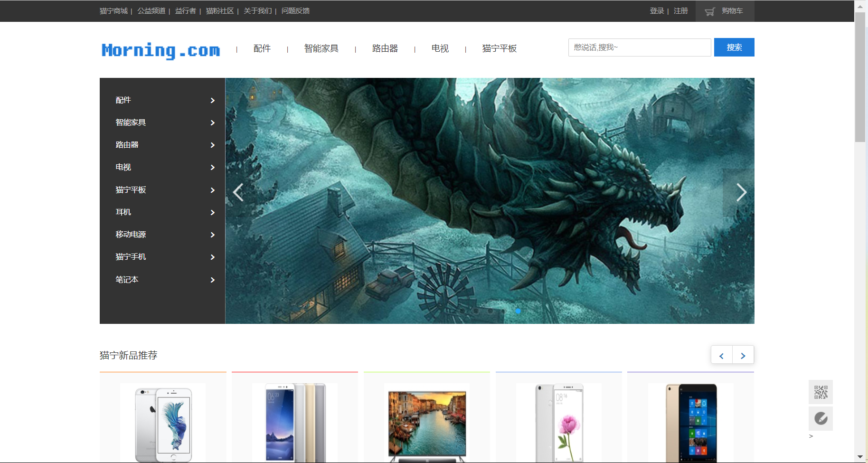Click the 搜索 search button

(x=734, y=47)
